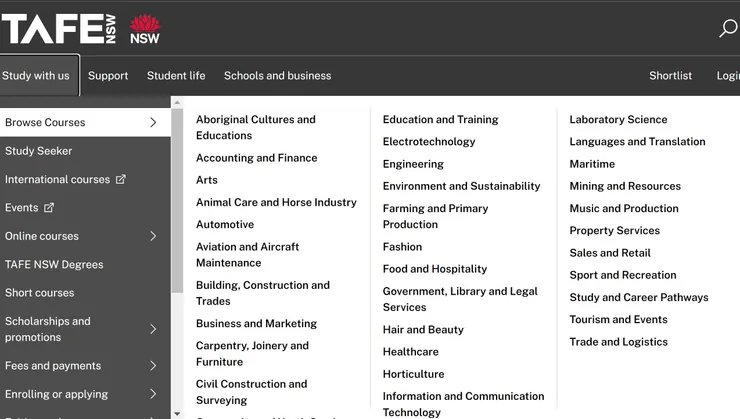Open the Support menu
The image size is (740, 419).
pos(108,76)
